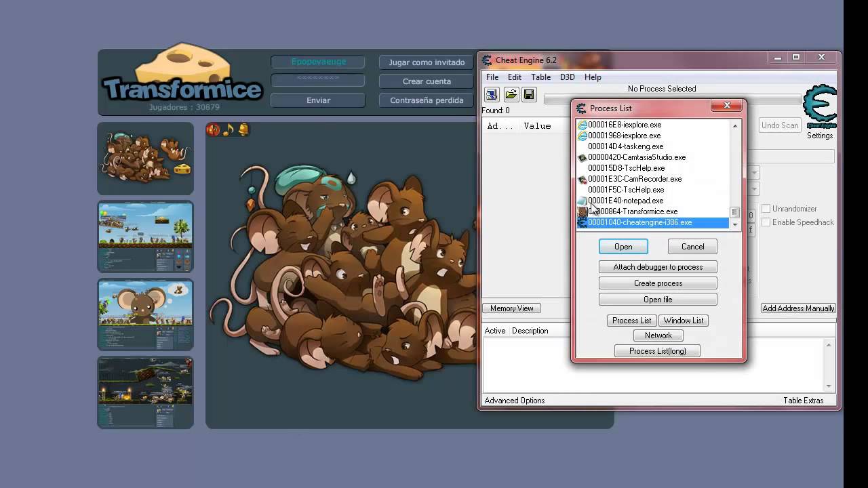Click the large Cheat Engine logo above Settings
Screen dimensions: 868x488
click(820, 106)
